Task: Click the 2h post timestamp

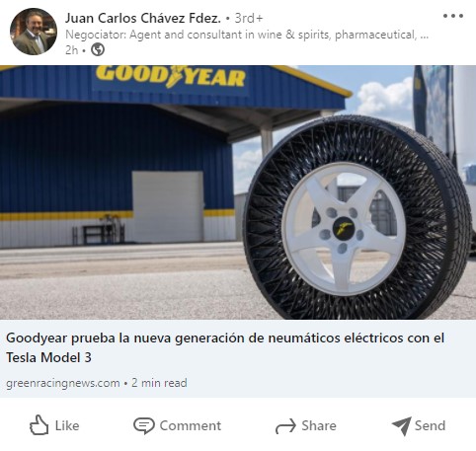Action: [x=71, y=50]
